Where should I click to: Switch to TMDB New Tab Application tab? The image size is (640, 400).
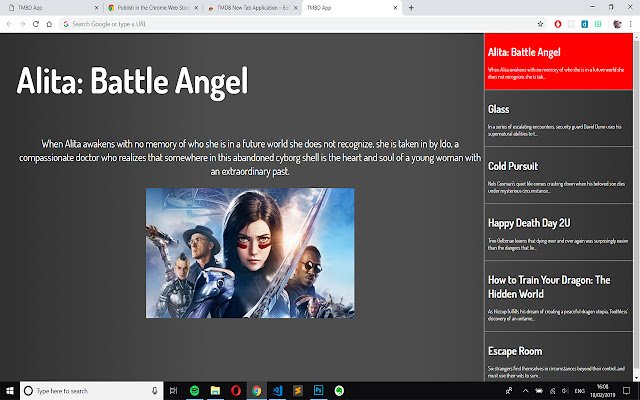252,8
